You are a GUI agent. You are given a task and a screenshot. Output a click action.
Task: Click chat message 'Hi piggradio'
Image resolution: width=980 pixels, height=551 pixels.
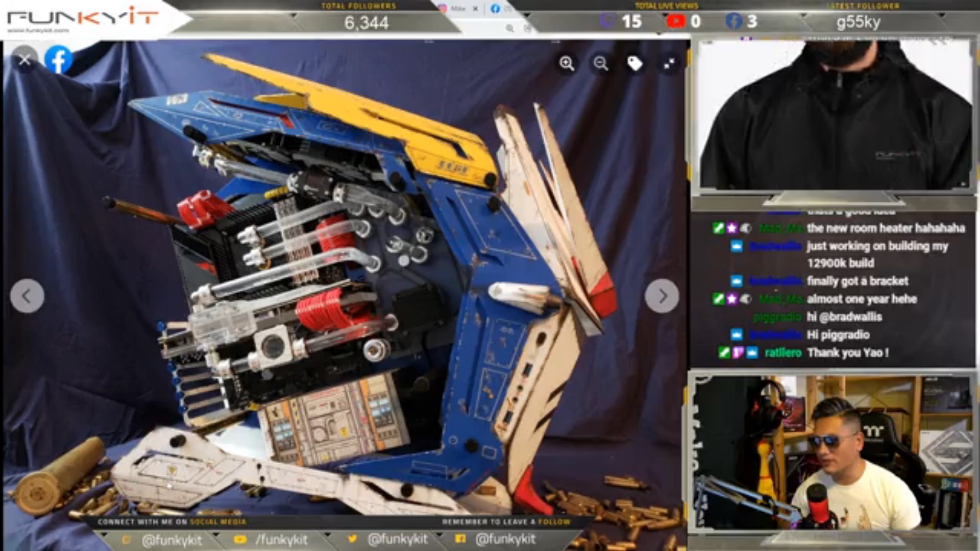click(838, 334)
